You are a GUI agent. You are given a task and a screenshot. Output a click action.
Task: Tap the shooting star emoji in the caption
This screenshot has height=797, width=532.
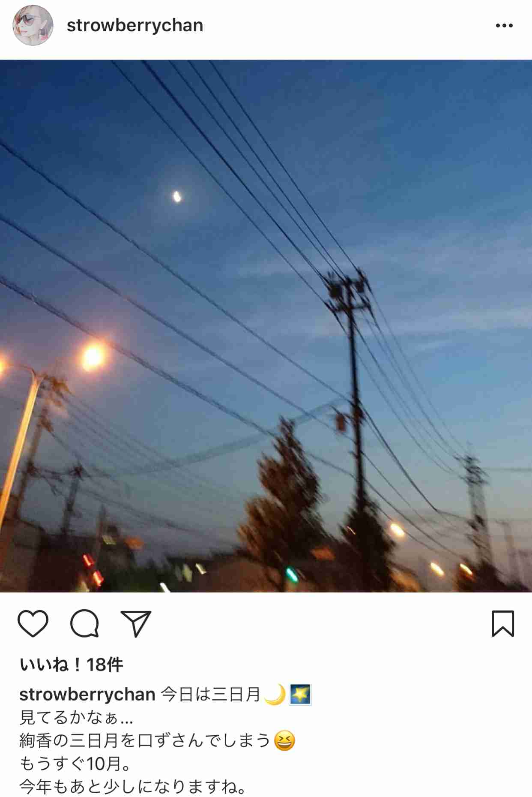(300, 695)
